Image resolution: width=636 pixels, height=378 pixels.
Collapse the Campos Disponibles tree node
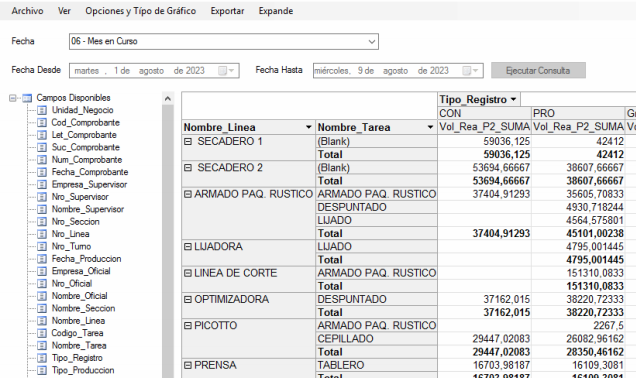pos(13,98)
